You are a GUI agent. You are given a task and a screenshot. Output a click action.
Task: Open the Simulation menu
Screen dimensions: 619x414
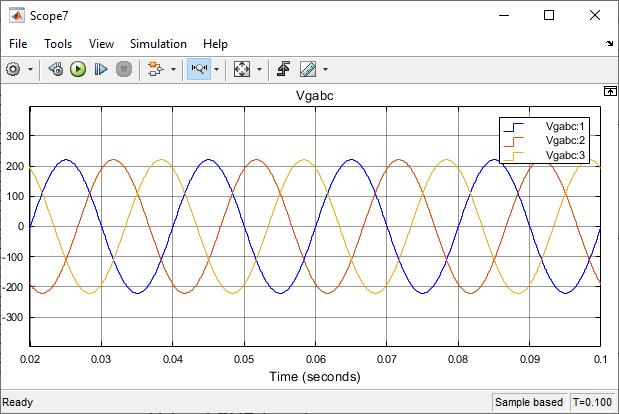click(x=158, y=44)
